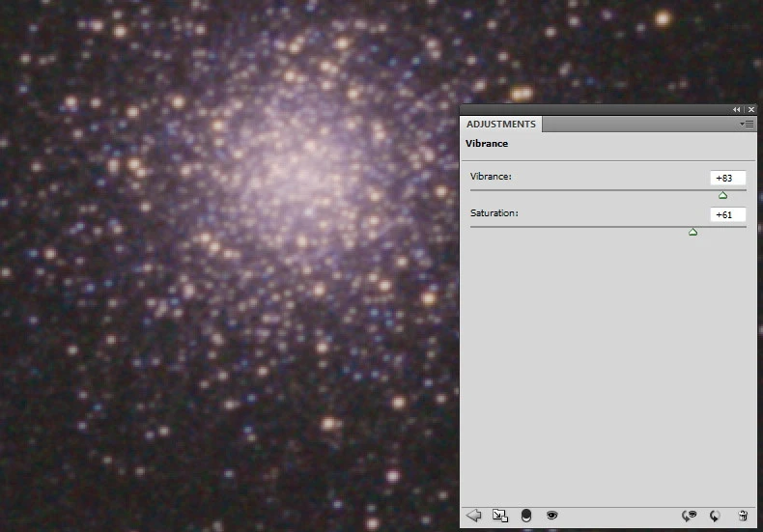Close the Adjustments panel
The image size is (763, 532).
751,110
